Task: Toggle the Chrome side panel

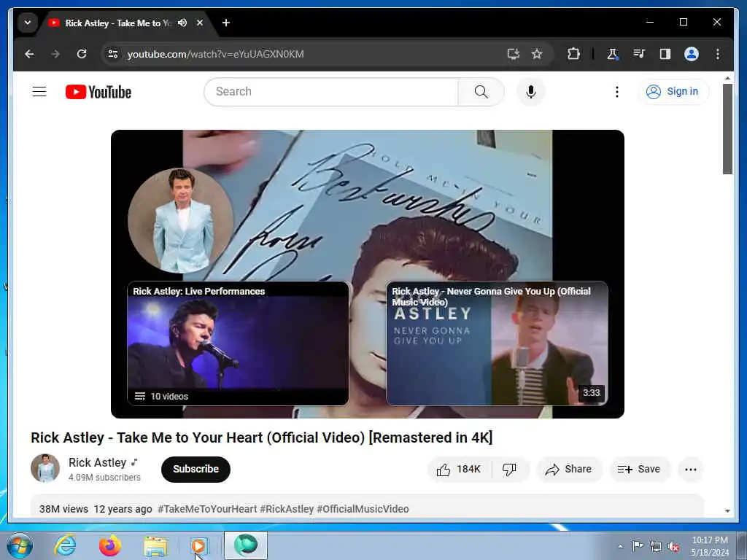Action: pyautogui.click(x=665, y=54)
